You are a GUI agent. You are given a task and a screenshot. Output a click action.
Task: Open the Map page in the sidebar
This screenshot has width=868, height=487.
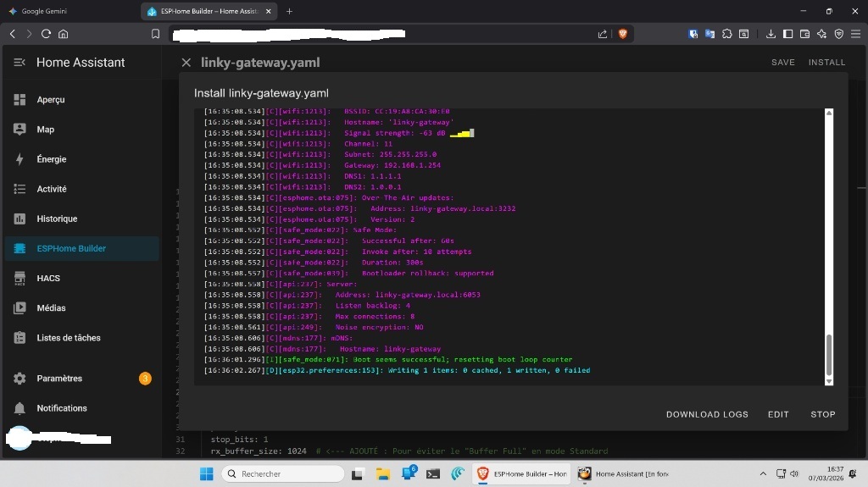pos(45,130)
